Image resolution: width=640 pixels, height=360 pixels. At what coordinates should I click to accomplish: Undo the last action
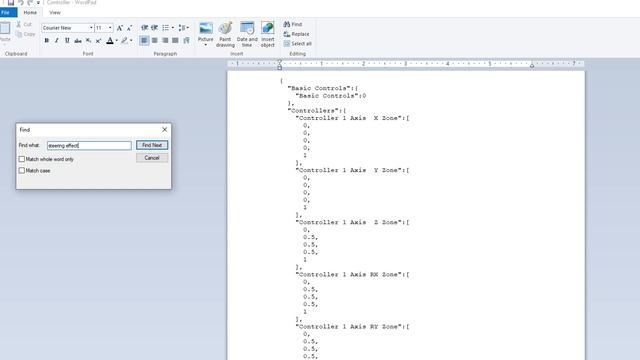coord(20,2)
